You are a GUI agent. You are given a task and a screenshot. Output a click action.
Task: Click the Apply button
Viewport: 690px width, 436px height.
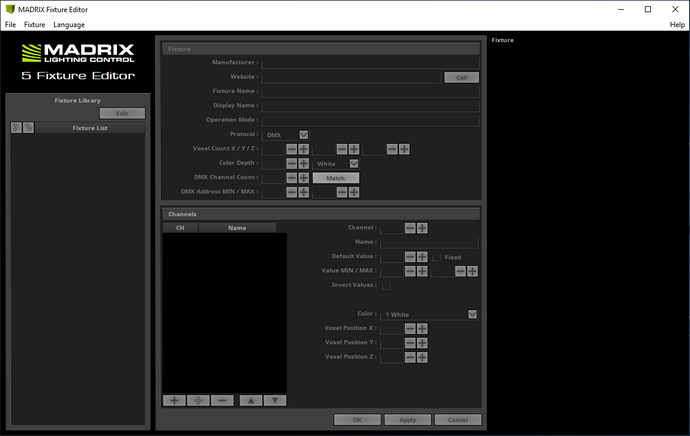tap(407, 420)
